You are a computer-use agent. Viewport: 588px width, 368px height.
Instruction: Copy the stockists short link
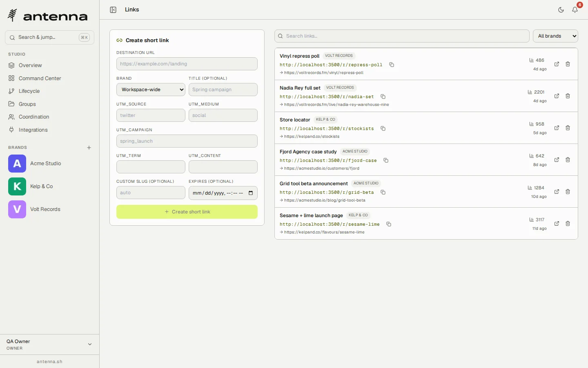(383, 128)
